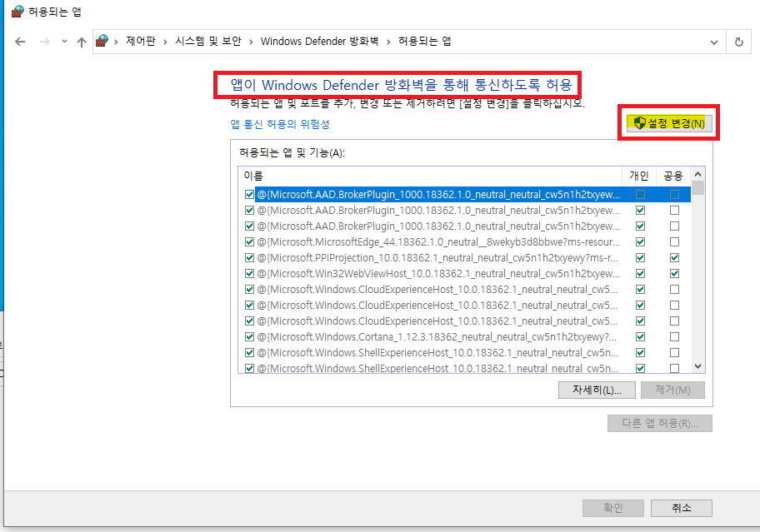Refresh the current page

(738, 42)
